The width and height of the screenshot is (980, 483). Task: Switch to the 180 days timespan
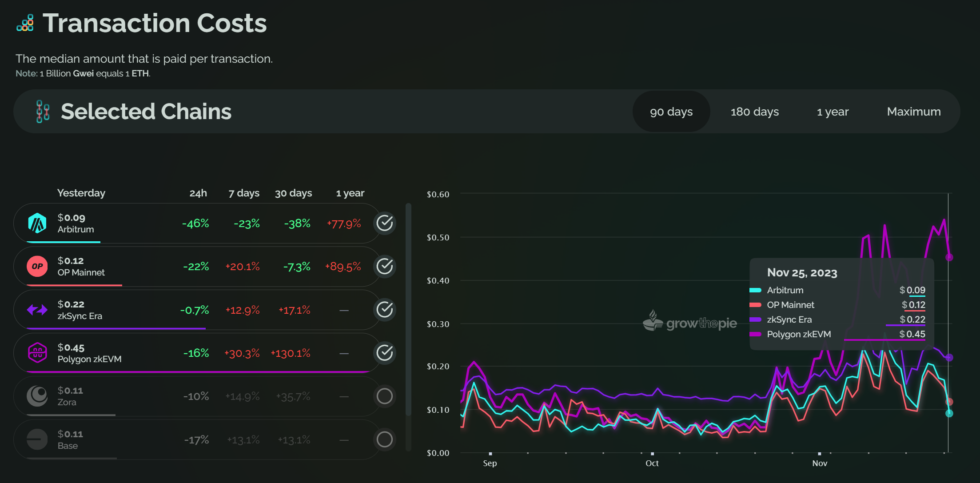point(755,112)
